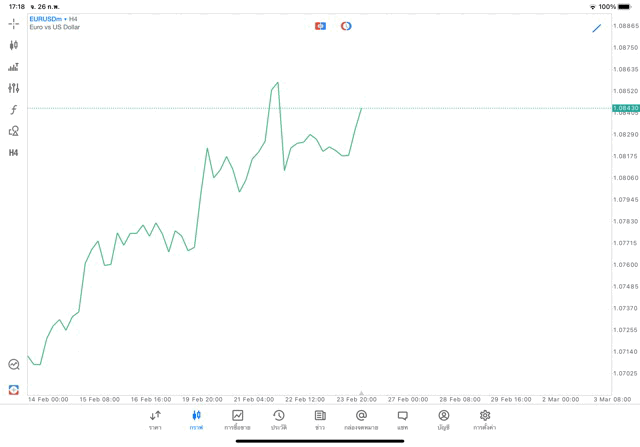
Task: Go to the ประวัติ (History) tab
Action: [x=278, y=419]
